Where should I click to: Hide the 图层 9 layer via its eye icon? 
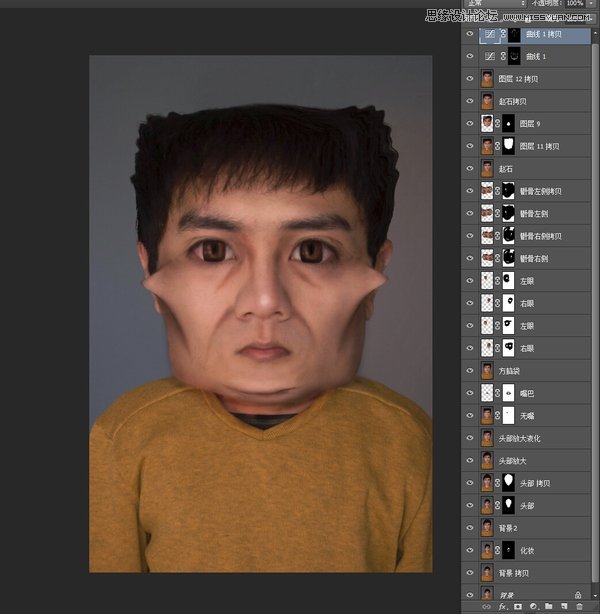coord(470,124)
